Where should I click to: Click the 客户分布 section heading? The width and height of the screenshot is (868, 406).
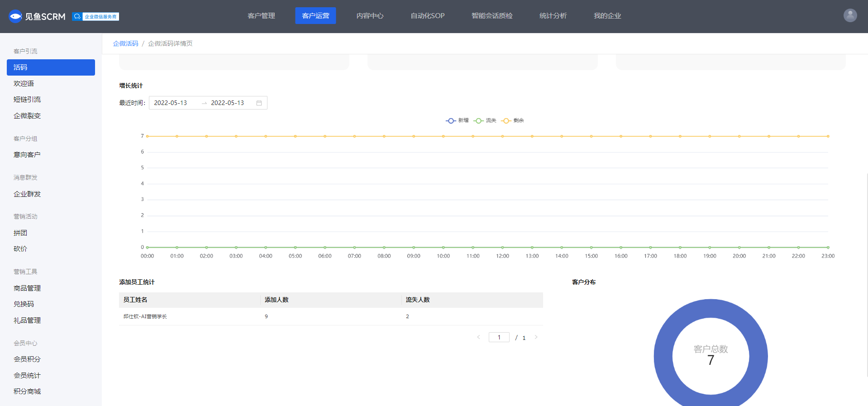click(584, 282)
